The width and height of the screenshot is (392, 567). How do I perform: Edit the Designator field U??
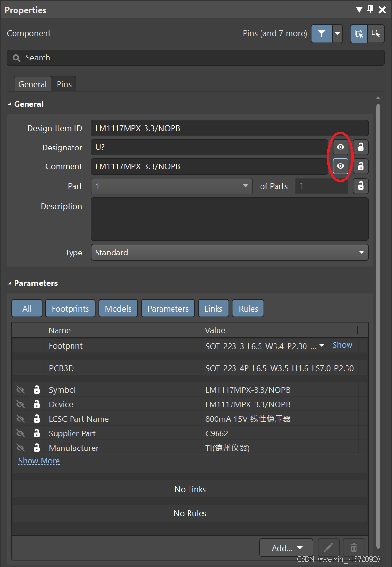[210, 147]
